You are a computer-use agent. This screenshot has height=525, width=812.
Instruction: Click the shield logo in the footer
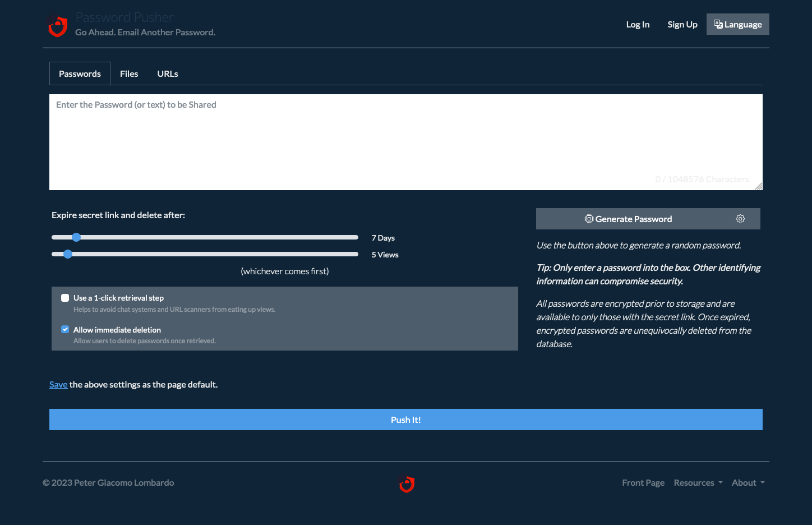point(406,484)
